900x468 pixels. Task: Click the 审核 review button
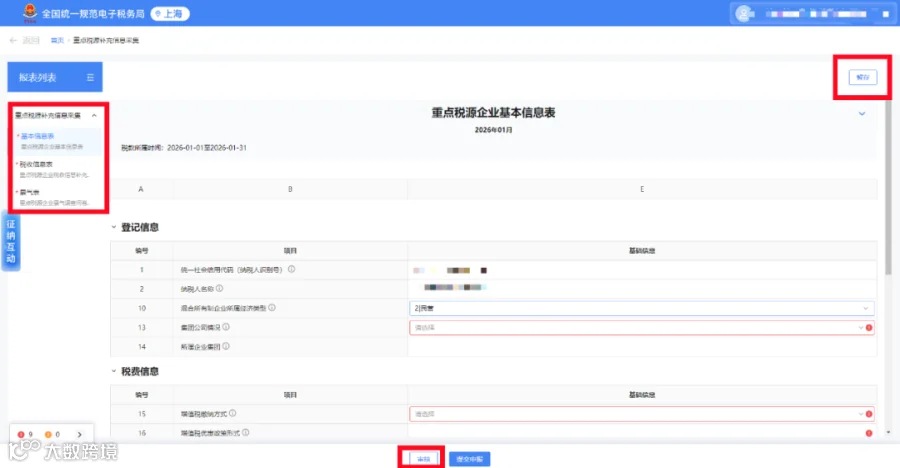click(x=423, y=459)
